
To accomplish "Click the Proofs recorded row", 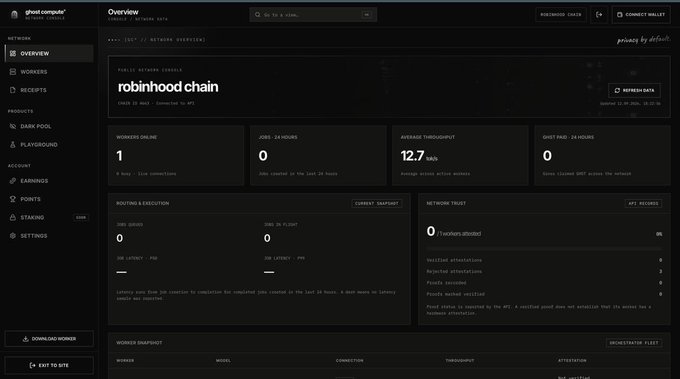I will 544,283.
